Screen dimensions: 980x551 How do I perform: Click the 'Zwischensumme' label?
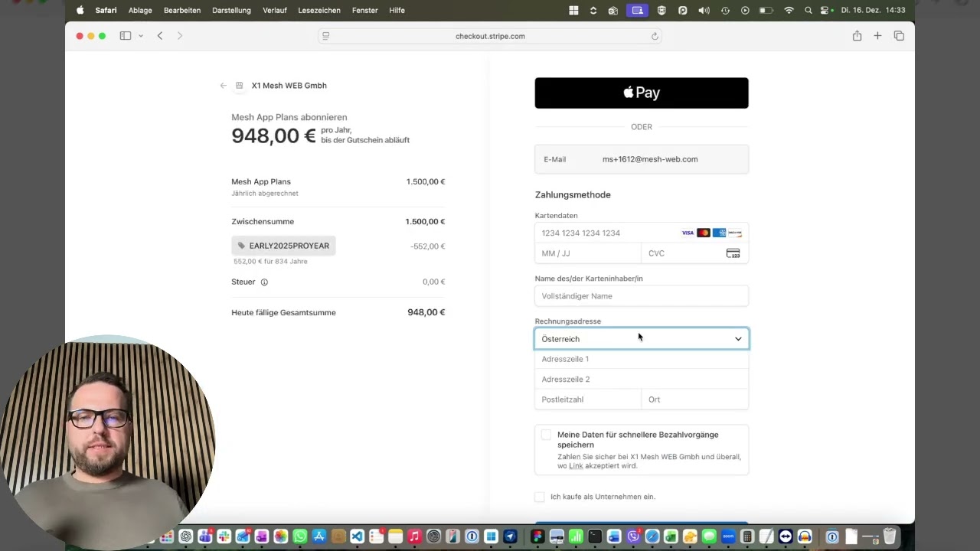pos(263,222)
